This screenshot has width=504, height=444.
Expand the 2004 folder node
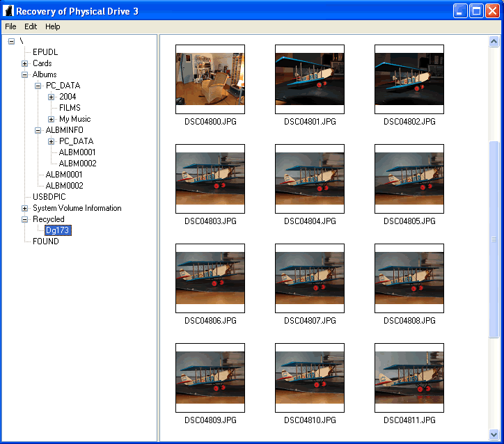tap(51, 97)
